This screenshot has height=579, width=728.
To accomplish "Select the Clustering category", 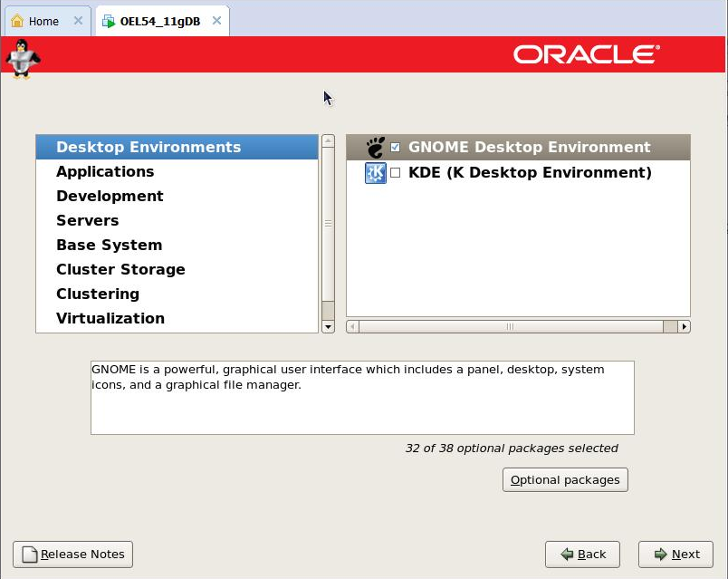I will pos(177,294).
